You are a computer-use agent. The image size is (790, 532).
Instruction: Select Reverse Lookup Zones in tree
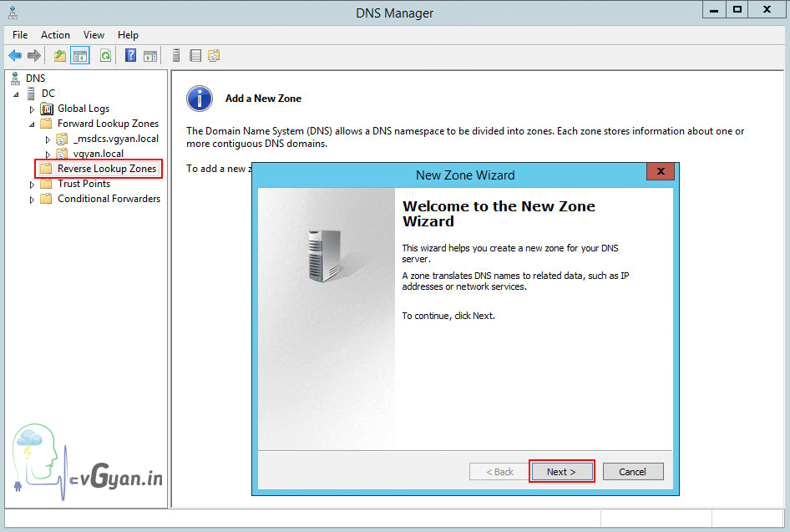(x=106, y=169)
